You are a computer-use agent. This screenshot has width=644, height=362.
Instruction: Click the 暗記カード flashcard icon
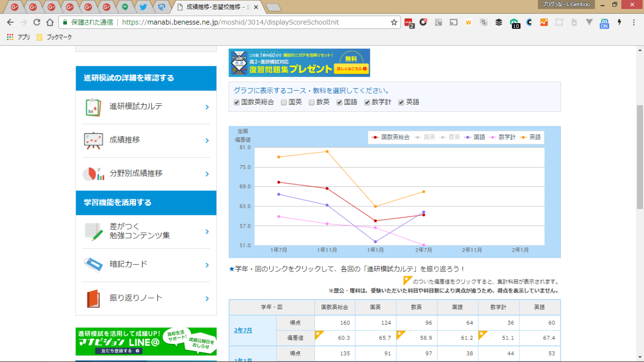click(93, 265)
